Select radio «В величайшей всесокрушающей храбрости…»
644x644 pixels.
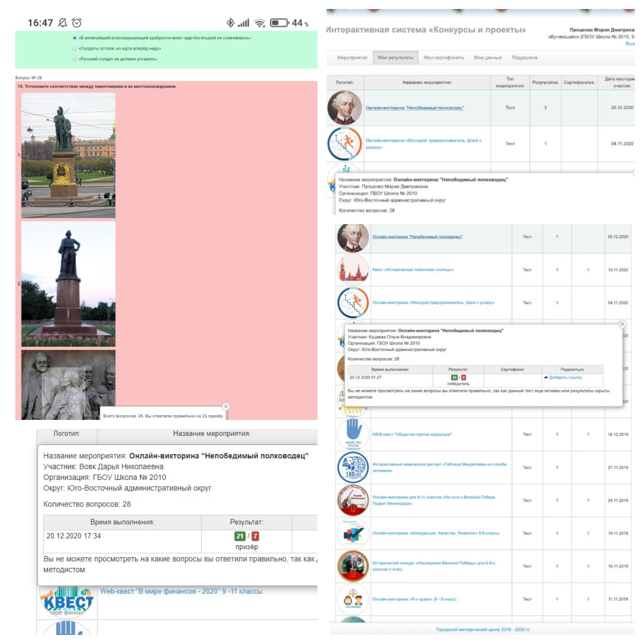tap(75, 38)
